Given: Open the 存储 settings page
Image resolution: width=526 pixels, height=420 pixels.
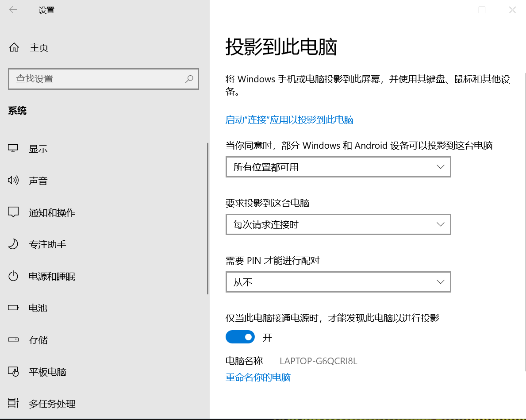Looking at the screenshot, I should [38, 340].
